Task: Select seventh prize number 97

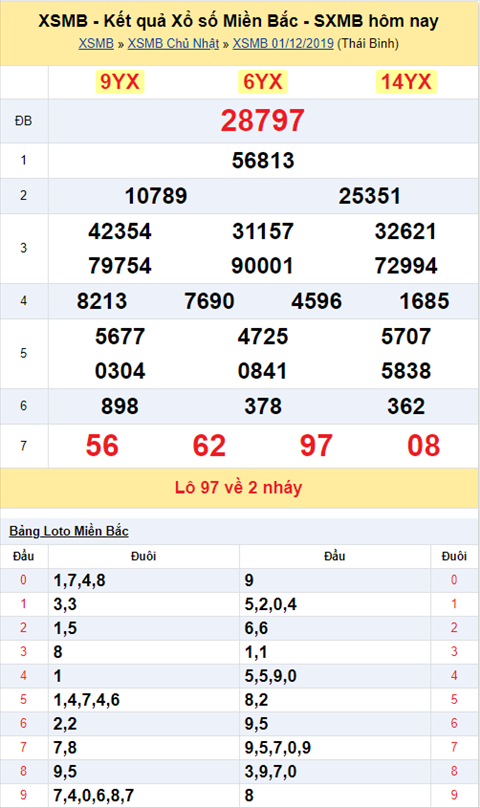Action: point(316,446)
